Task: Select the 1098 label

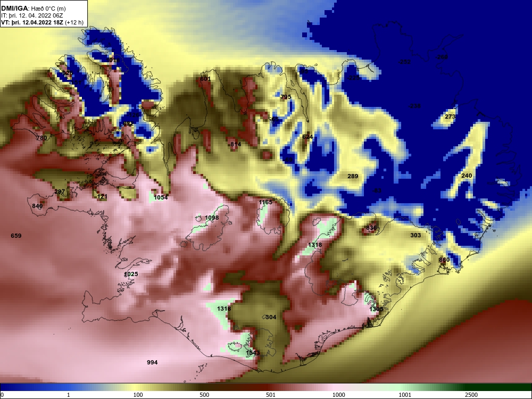Action: coord(212,218)
